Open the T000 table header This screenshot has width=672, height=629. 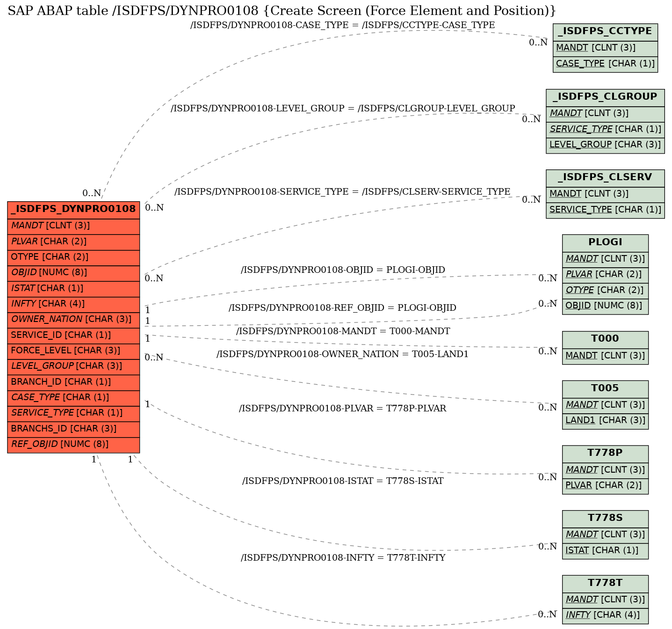(x=605, y=339)
